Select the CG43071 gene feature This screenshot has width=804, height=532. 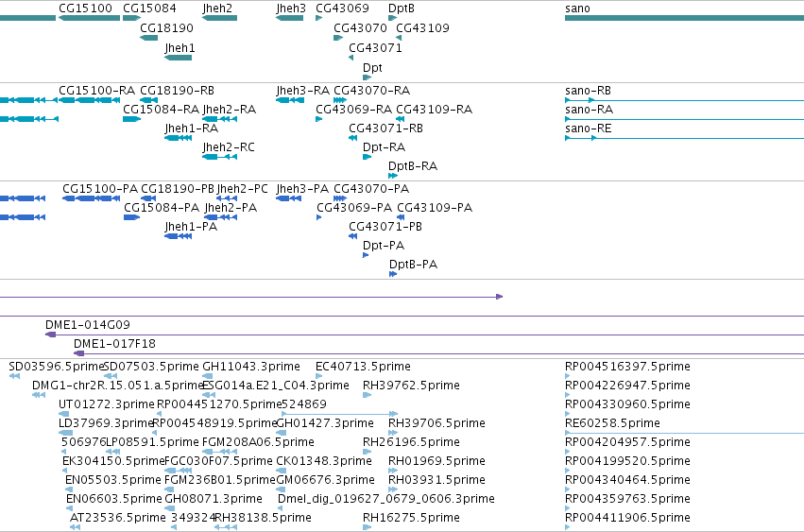click(x=351, y=58)
